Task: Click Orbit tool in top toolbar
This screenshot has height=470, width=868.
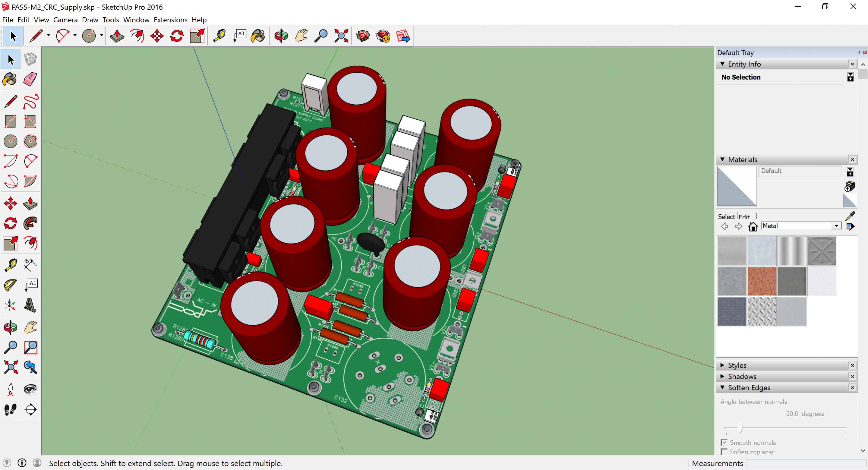Action: tap(281, 36)
